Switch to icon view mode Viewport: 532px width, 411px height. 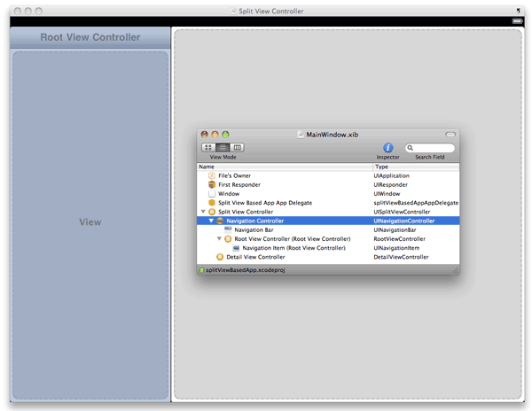208,147
